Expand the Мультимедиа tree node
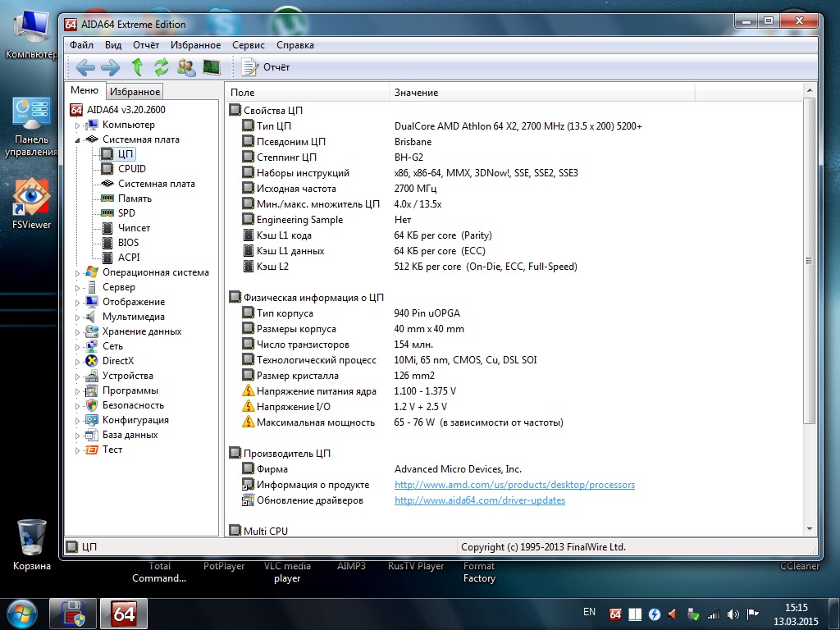The width and height of the screenshot is (840, 630). click(77, 317)
